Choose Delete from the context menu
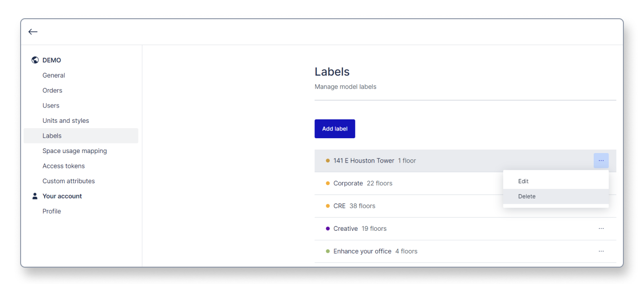The height and width of the screenshot is (284, 644). (527, 196)
